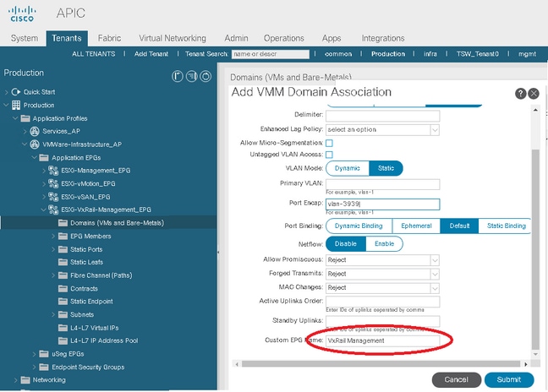Image resolution: width=548 pixels, height=392 pixels.
Task: Open the TSW_Tenant0 tenant link
Action: coord(478,54)
